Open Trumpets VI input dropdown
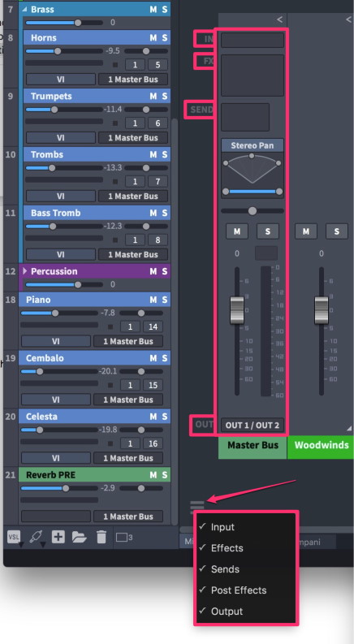Screen dimensions: 354x644 coord(61,137)
